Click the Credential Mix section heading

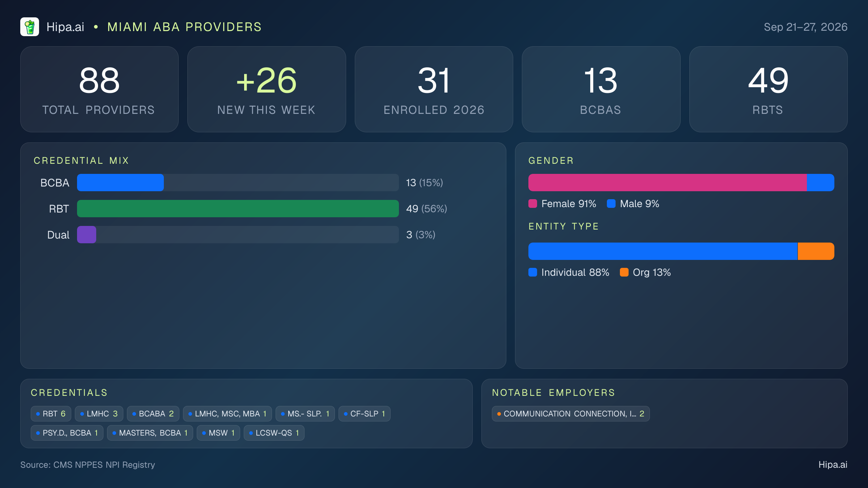tap(81, 160)
